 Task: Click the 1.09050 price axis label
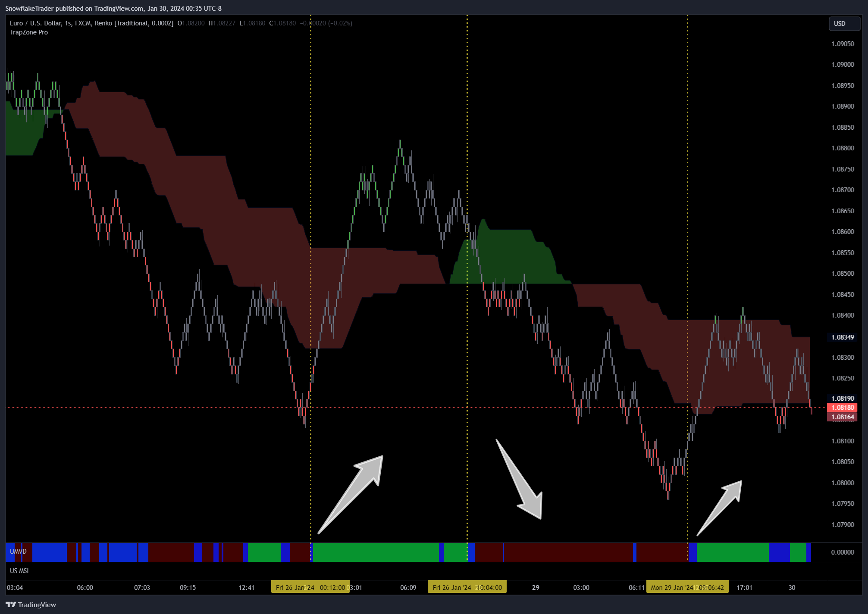(x=843, y=44)
